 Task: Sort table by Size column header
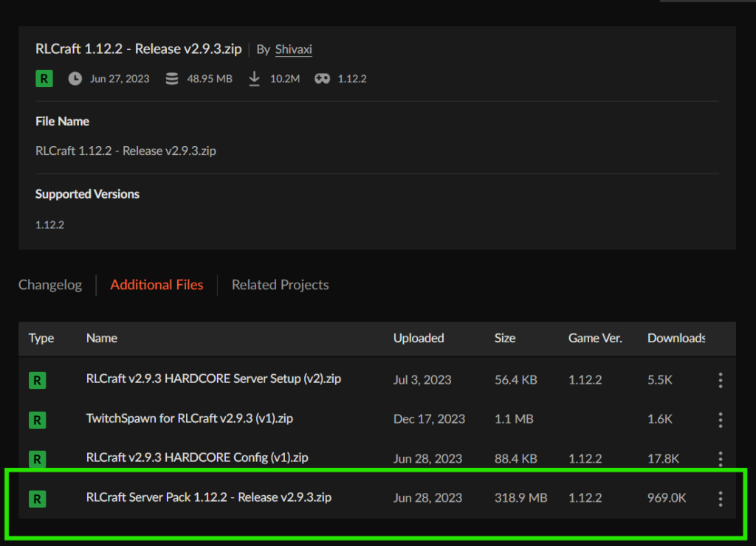pyautogui.click(x=505, y=338)
